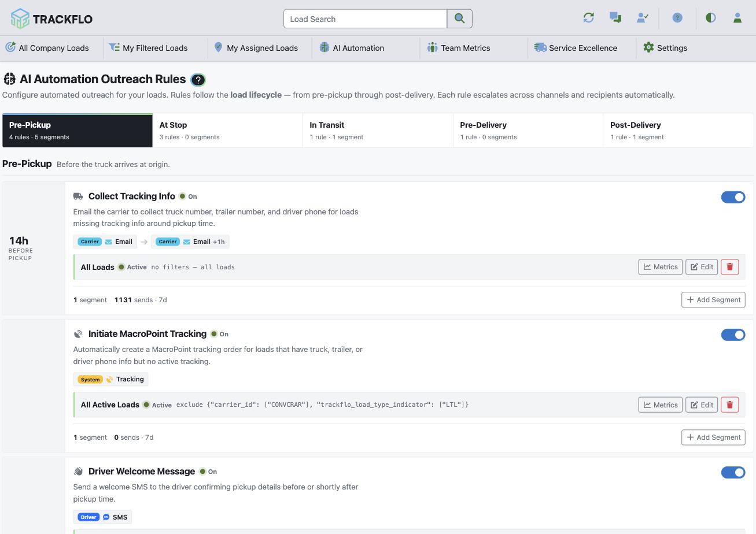The width and height of the screenshot is (756, 534).
Task: Click waving hand icon beside Driver Welcome Message
Action: [78, 472]
